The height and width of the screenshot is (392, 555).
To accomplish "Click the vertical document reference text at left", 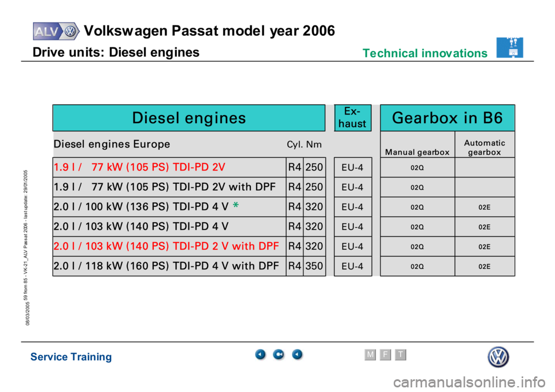I will coord(27,248).
